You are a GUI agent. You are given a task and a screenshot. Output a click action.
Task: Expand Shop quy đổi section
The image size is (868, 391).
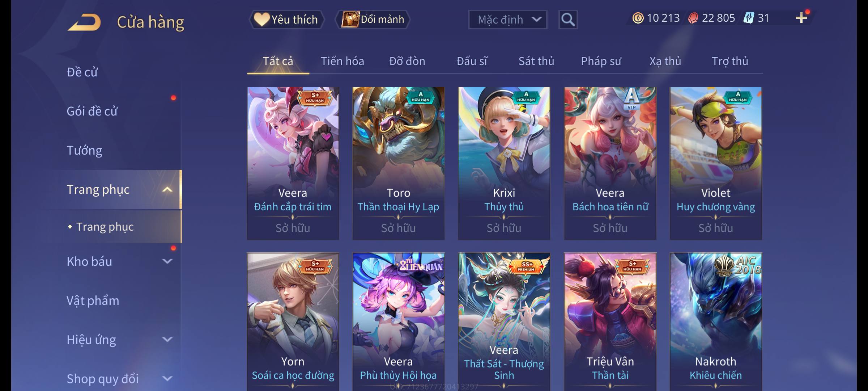[167, 378]
